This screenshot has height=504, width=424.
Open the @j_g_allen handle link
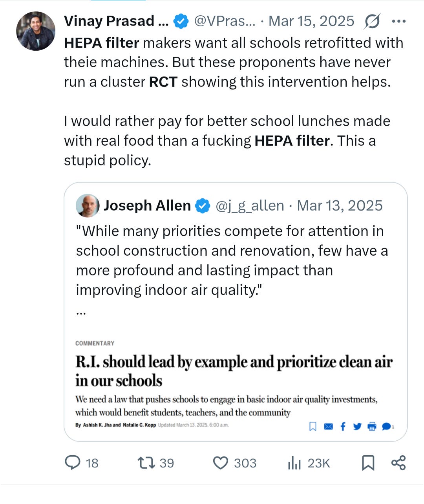click(x=250, y=205)
